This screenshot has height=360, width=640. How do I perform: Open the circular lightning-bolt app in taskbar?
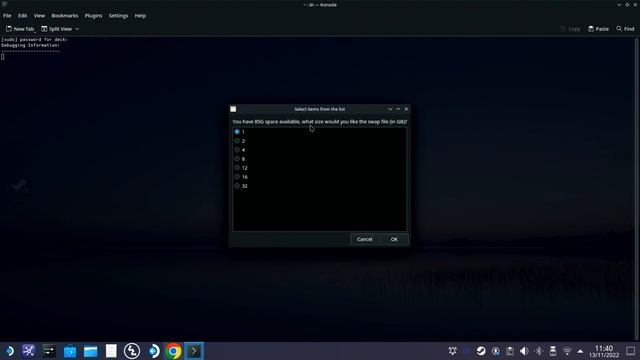132,351
